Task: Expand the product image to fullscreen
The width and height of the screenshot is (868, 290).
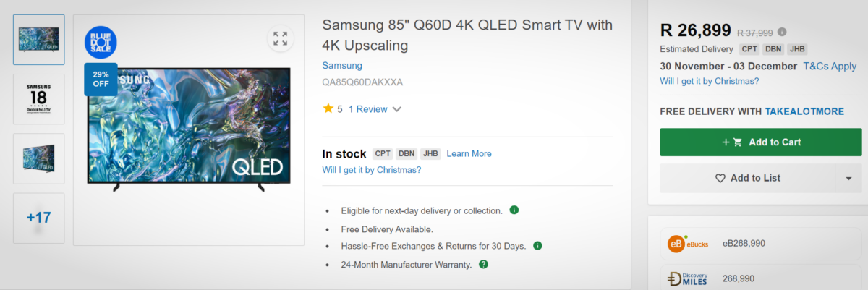Action: tap(280, 38)
